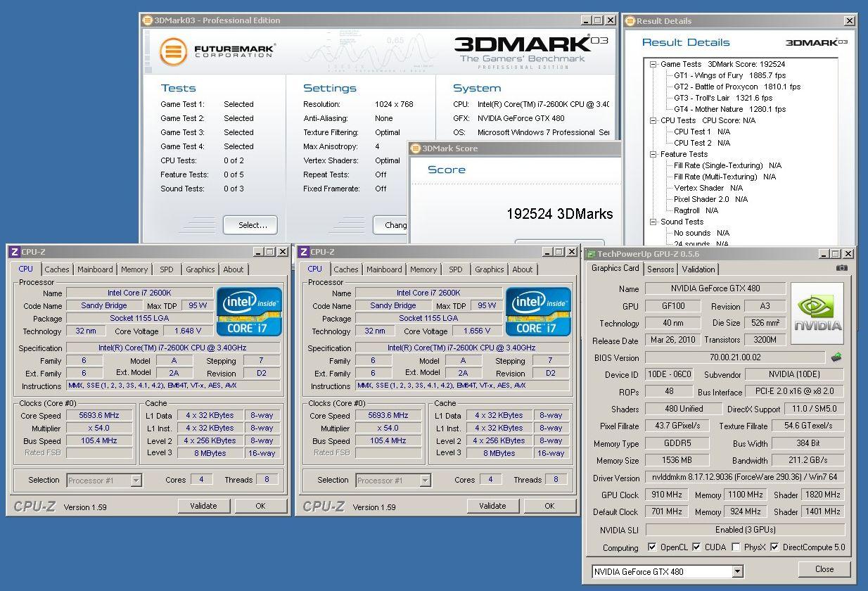Switch to Sensors tab in GPU-Z
Screen dimensions: 868x591
click(660, 269)
